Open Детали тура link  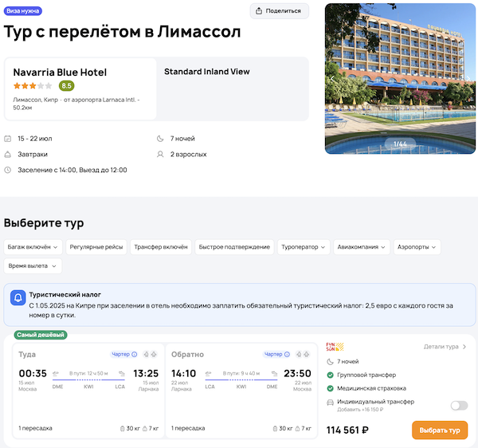[x=445, y=347]
